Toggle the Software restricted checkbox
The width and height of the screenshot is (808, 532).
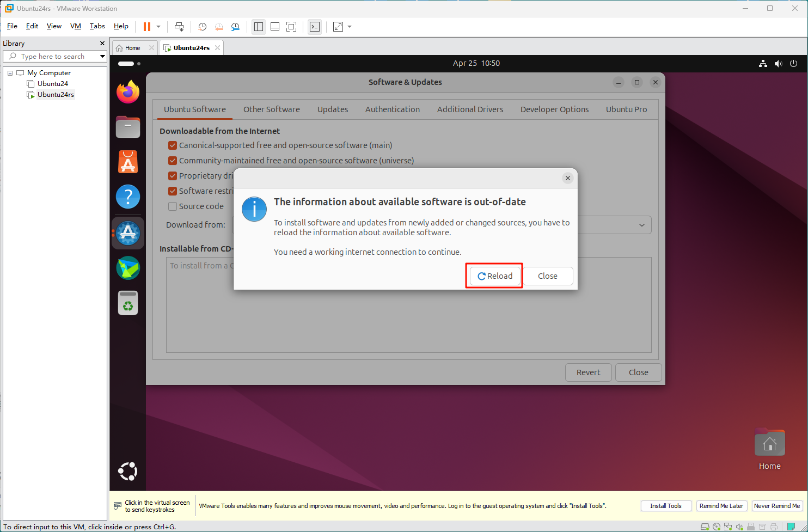click(x=173, y=191)
